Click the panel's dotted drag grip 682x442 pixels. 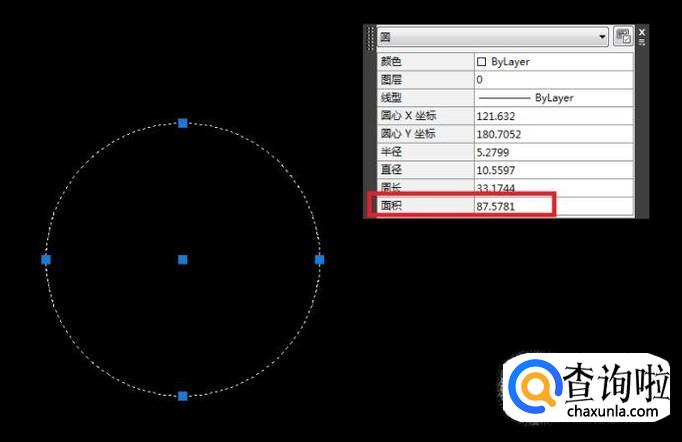[370, 37]
